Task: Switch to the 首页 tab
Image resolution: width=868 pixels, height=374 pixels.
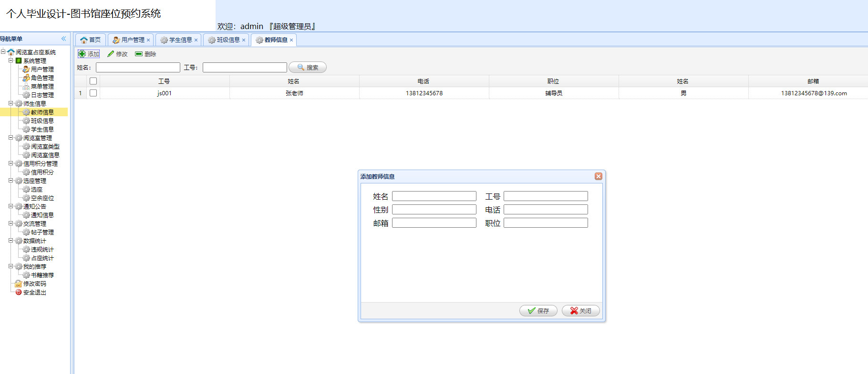Action: (91, 40)
